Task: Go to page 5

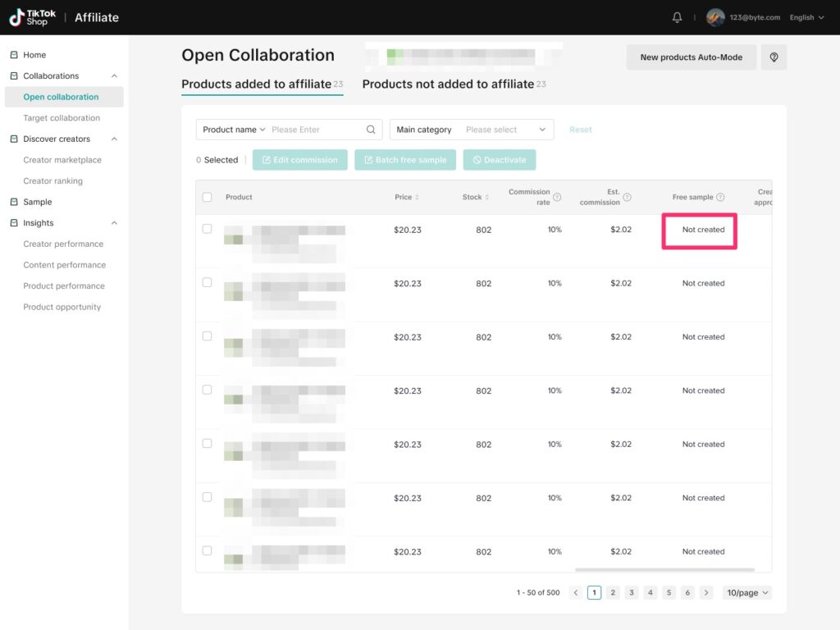Action: 669,592
